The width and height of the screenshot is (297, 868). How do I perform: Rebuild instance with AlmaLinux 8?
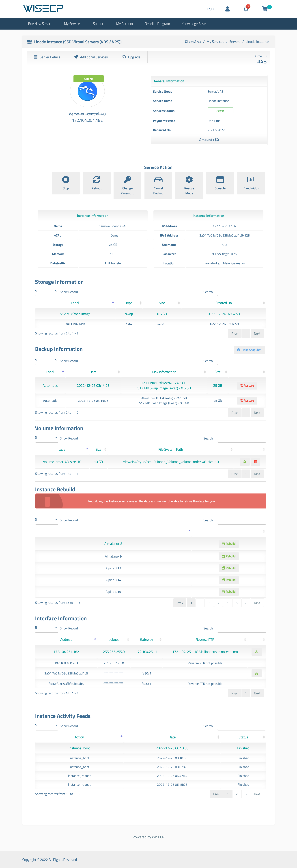(229, 543)
